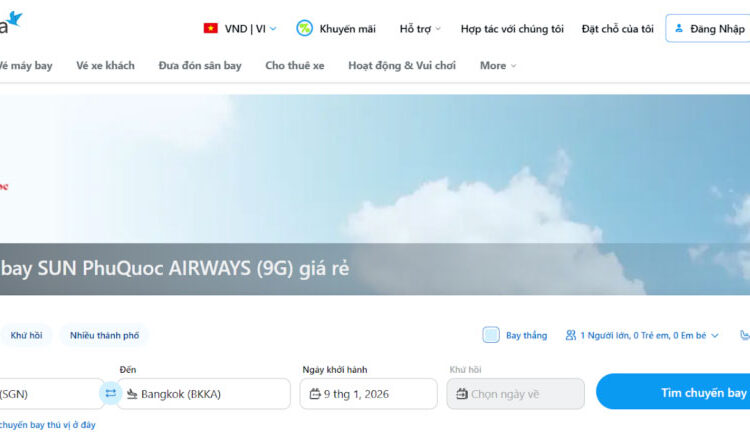Open the passengers dropdown 1 Người lớn
Viewport: 750px width, 447px height.
pyautogui.click(x=642, y=336)
